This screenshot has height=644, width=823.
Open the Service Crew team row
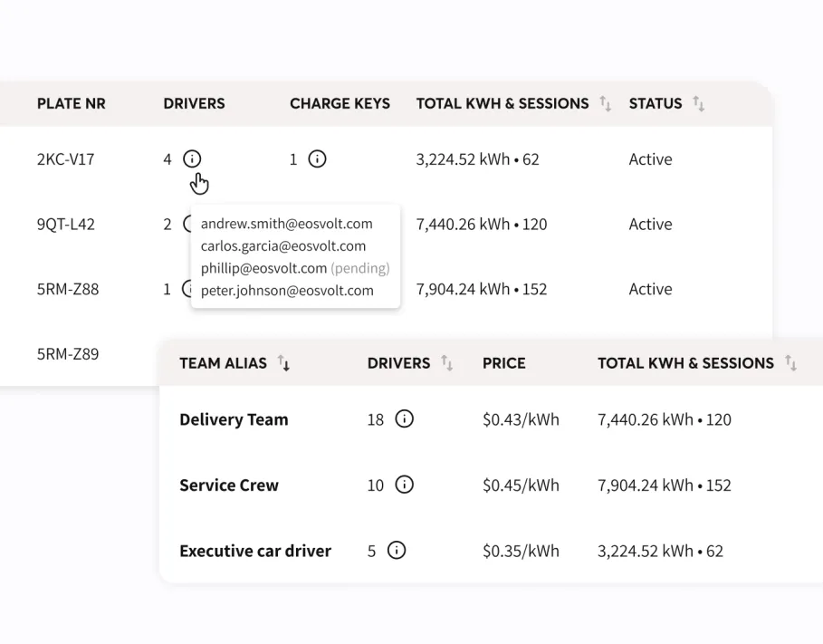coord(229,485)
